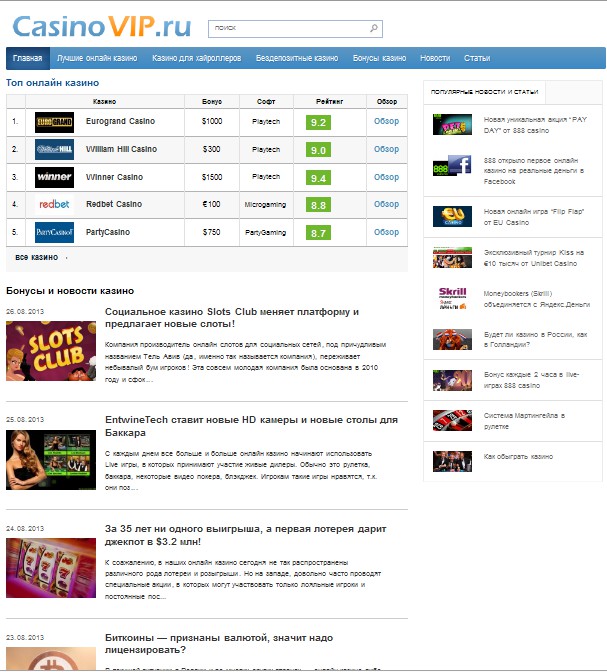Click the 9.2 rating badge
Screen dimensions: 607x672
point(318,123)
